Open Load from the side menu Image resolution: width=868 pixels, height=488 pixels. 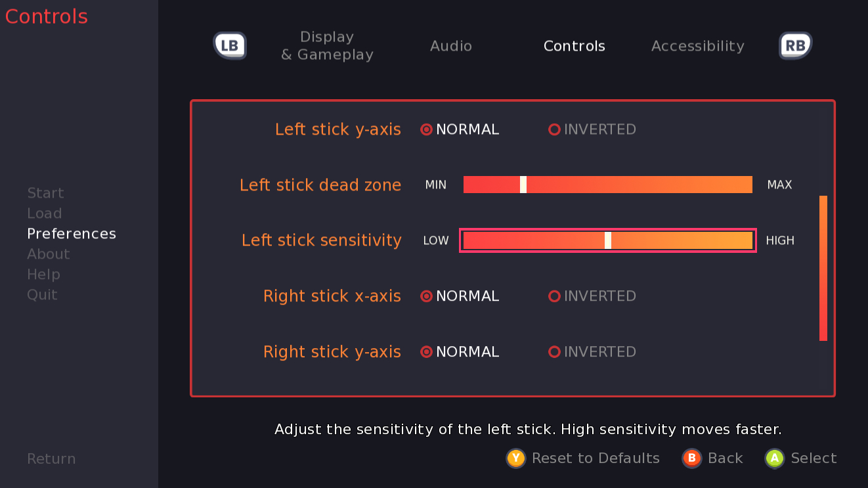click(x=44, y=213)
